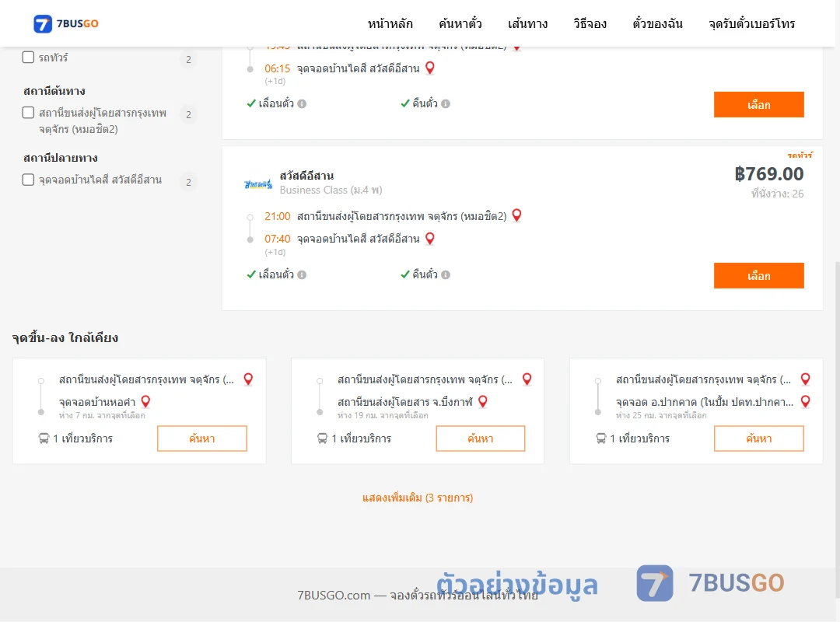Screen dimensions: 840x622
Task: Click map pin beside 06:15 จุดจอดบ้านไคสี
Action: pyautogui.click(x=429, y=68)
